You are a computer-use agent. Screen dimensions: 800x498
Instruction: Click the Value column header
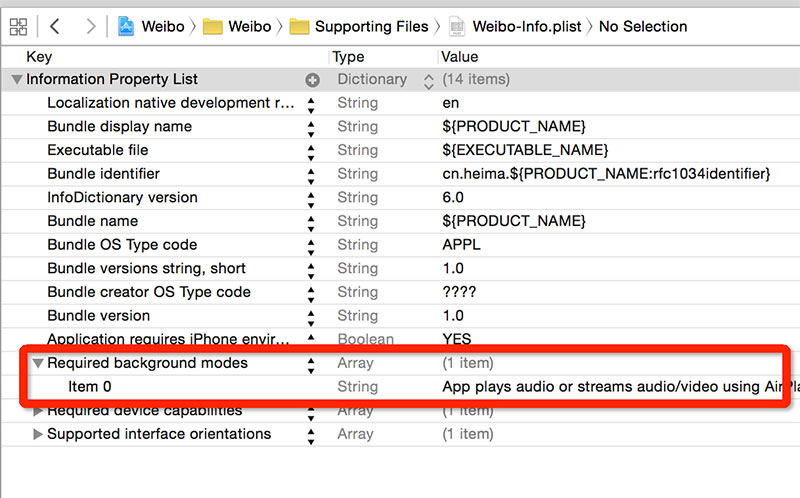(459, 57)
